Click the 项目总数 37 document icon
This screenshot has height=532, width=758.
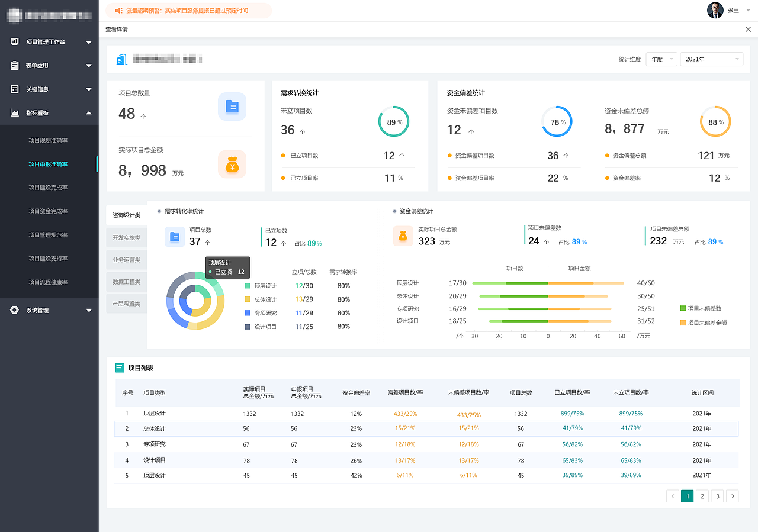point(175,236)
